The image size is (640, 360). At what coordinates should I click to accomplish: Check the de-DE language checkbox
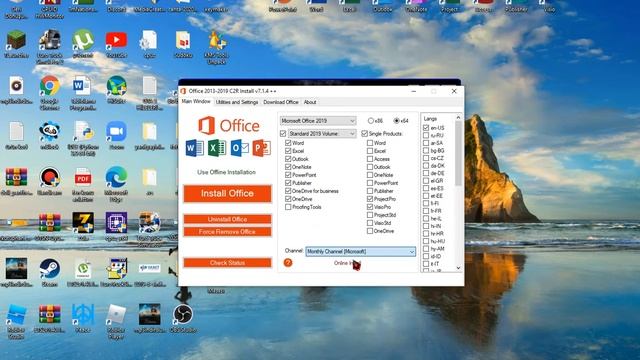(x=426, y=173)
